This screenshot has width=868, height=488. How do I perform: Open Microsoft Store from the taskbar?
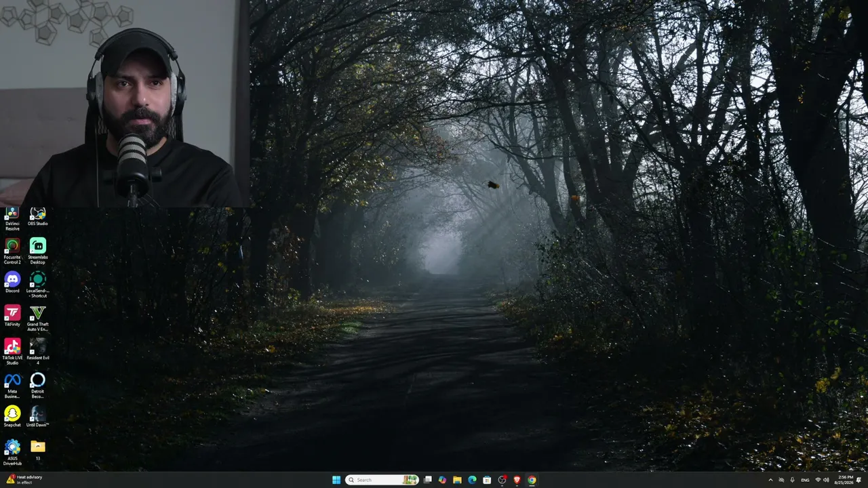pyautogui.click(x=487, y=480)
